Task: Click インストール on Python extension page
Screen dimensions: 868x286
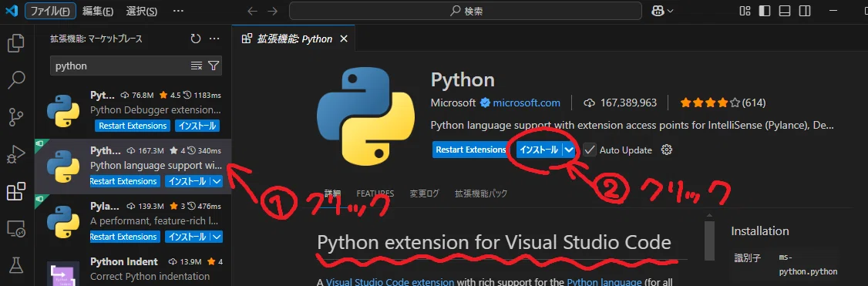Action: pos(539,150)
